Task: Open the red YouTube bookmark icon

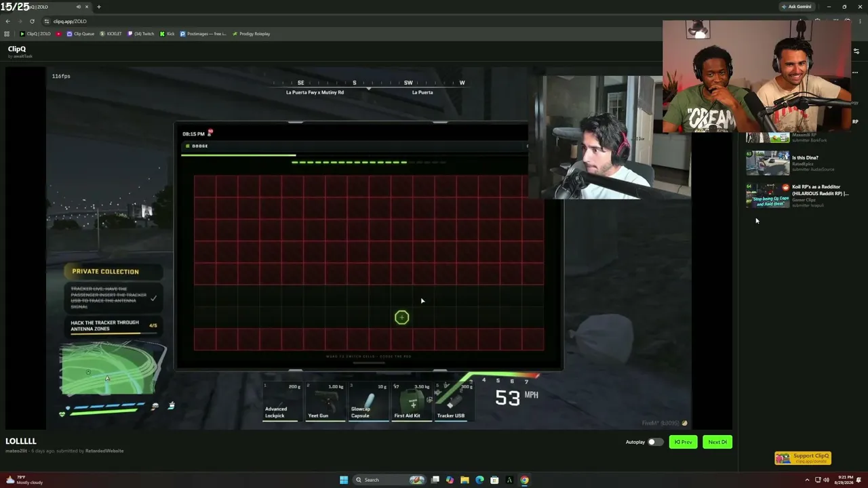Action: (x=58, y=34)
